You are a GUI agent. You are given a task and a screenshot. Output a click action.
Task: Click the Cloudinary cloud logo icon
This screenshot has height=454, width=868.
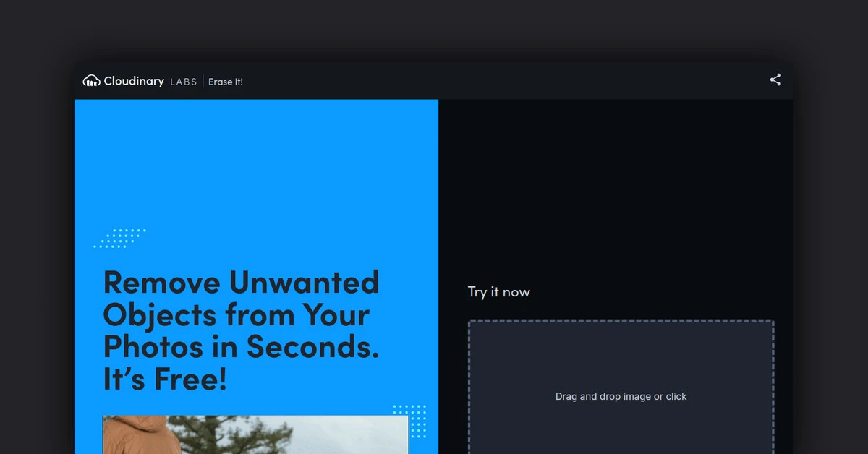point(92,81)
